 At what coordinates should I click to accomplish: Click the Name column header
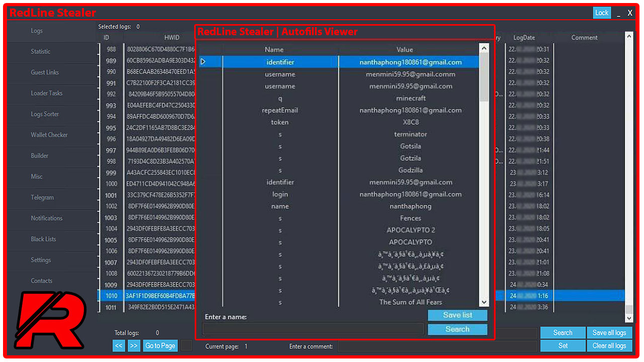pyautogui.click(x=274, y=49)
